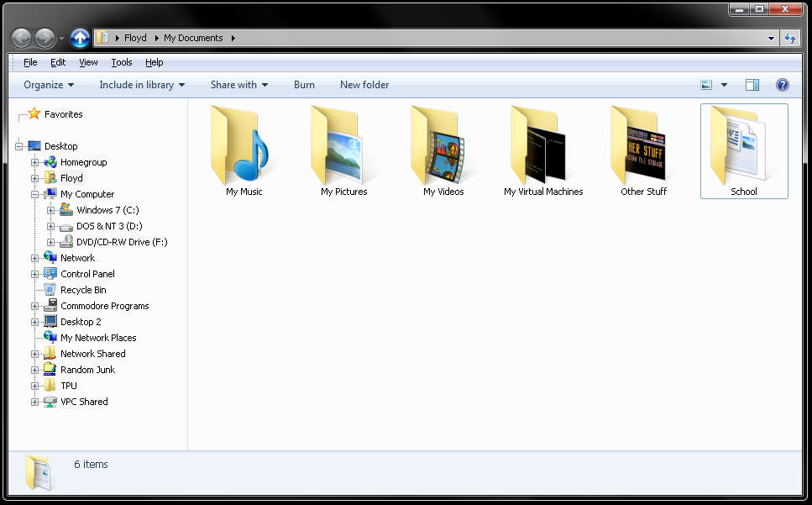The width and height of the screenshot is (812, 505).
Task: Open the Organize dropdown menu
Action: point(49,85)
